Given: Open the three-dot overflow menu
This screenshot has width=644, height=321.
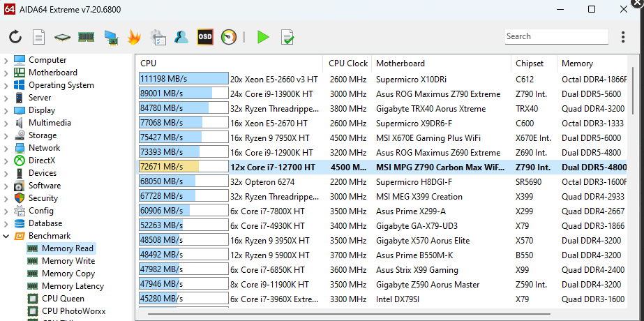Looking at the screenshot, I should tap(623, 37).
